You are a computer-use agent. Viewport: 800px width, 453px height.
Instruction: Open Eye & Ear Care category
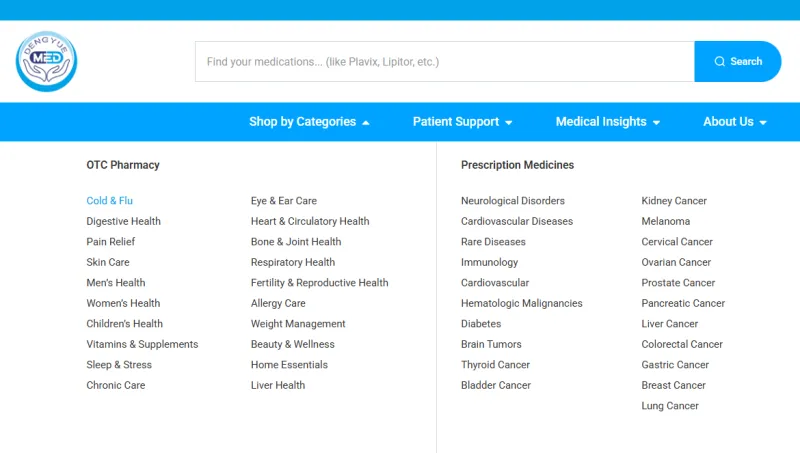(284, 200)
